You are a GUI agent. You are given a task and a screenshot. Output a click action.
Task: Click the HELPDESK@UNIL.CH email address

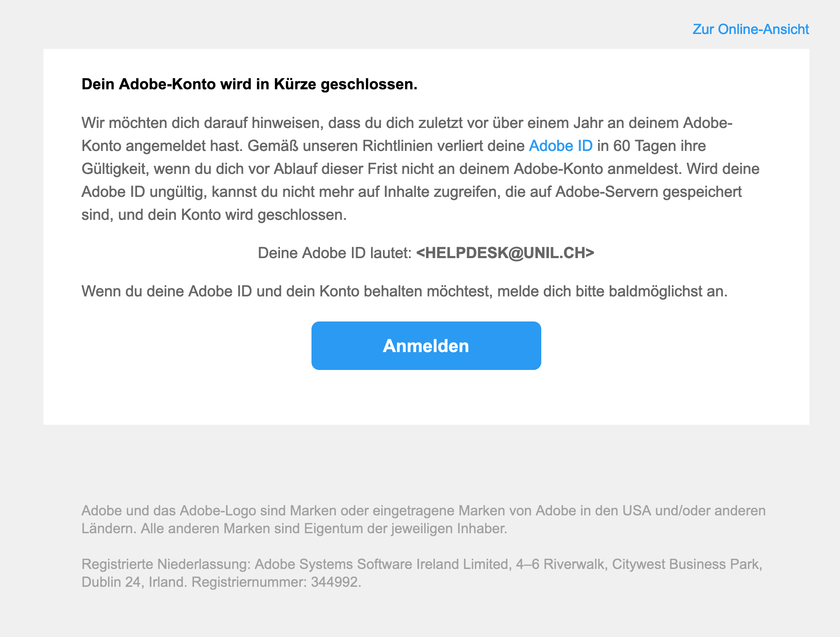pyautogui.click(x=505, y=253)
